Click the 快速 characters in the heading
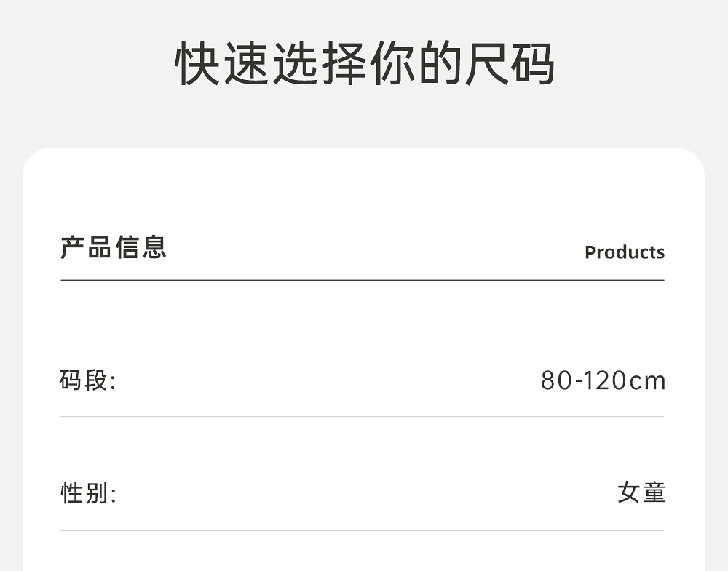The image size is (728, 571). pyautogui.click(x=221, y=64)
